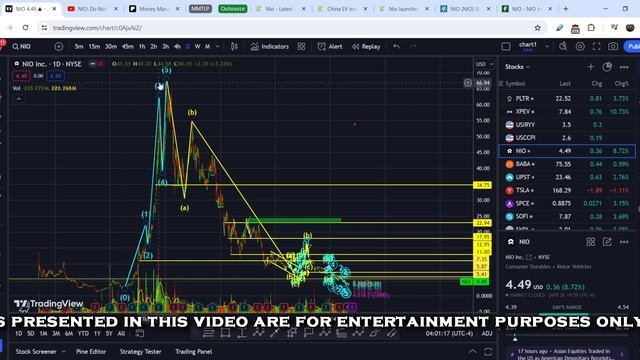
Task: Open NIO details panel more menu
Action: pos(624,242)
